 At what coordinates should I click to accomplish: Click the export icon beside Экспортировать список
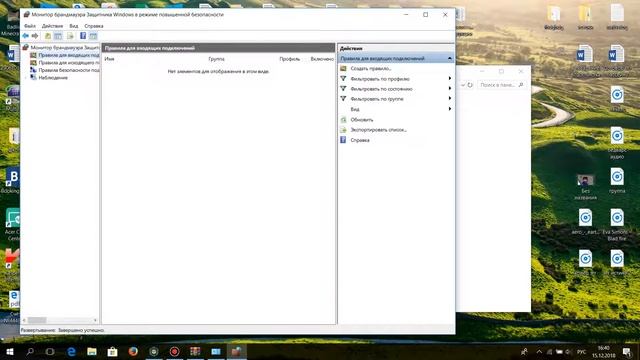(343, 130)
